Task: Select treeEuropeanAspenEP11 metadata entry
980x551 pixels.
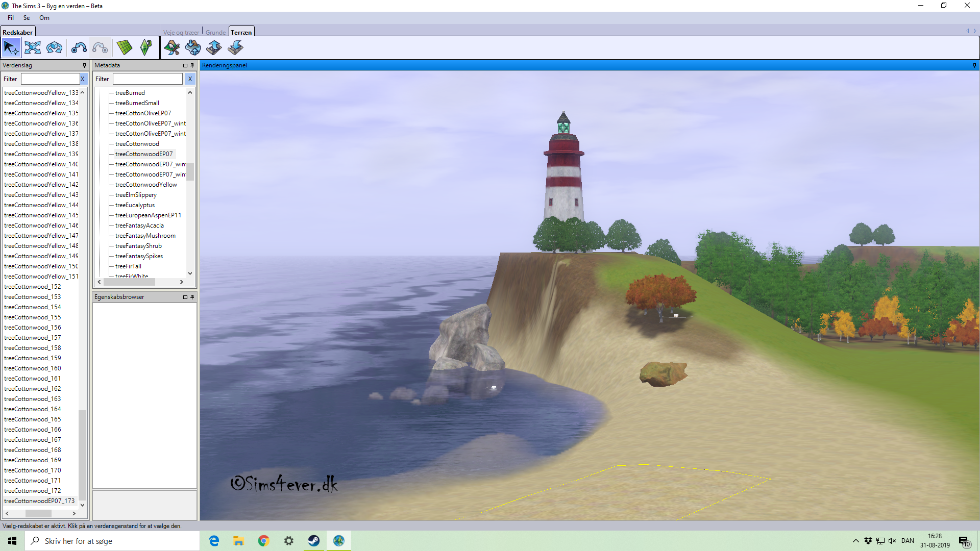Action: [148, 215]
